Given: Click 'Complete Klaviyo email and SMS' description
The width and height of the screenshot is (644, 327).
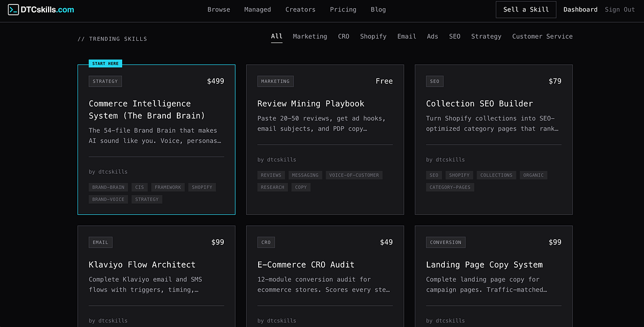Looking at the screenshot, I should (x=145, y=284).
